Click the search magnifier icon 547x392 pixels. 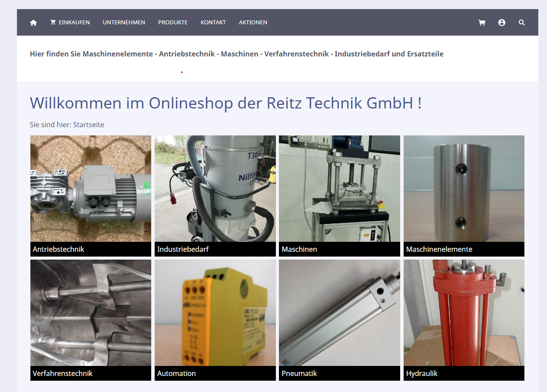coord(522,23)
